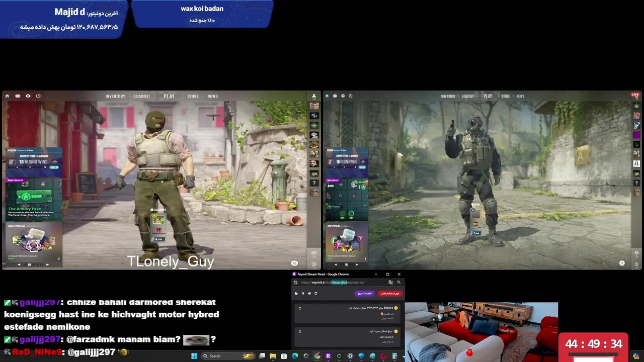The width and height of the screenshot is (644, 362).
Task: Open STORE tab in right CS2 window
Action: [506, 96]
